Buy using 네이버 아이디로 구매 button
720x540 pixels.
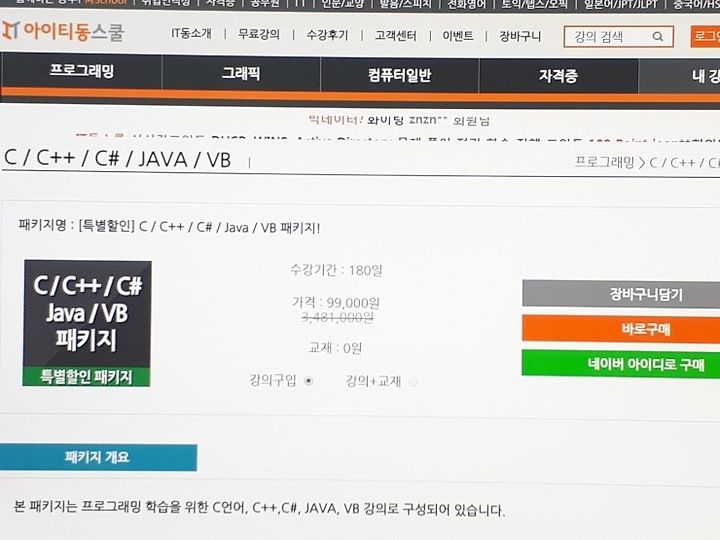(x=621, y=364)
